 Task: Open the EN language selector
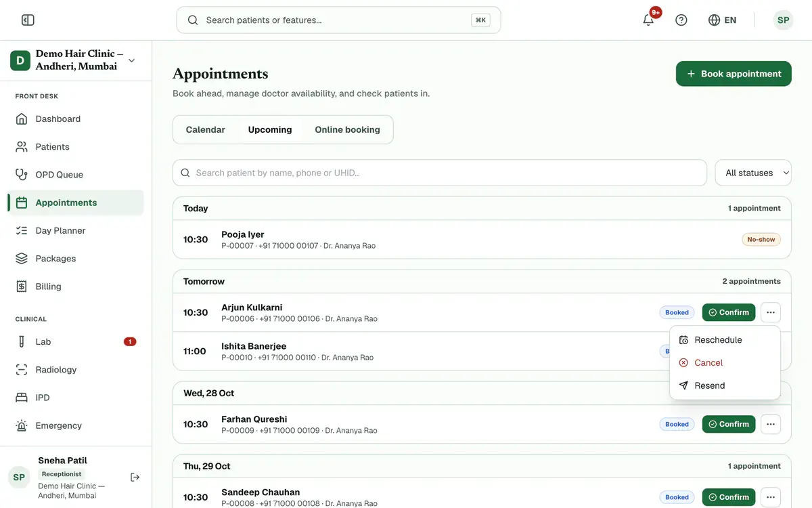[722, 20]
